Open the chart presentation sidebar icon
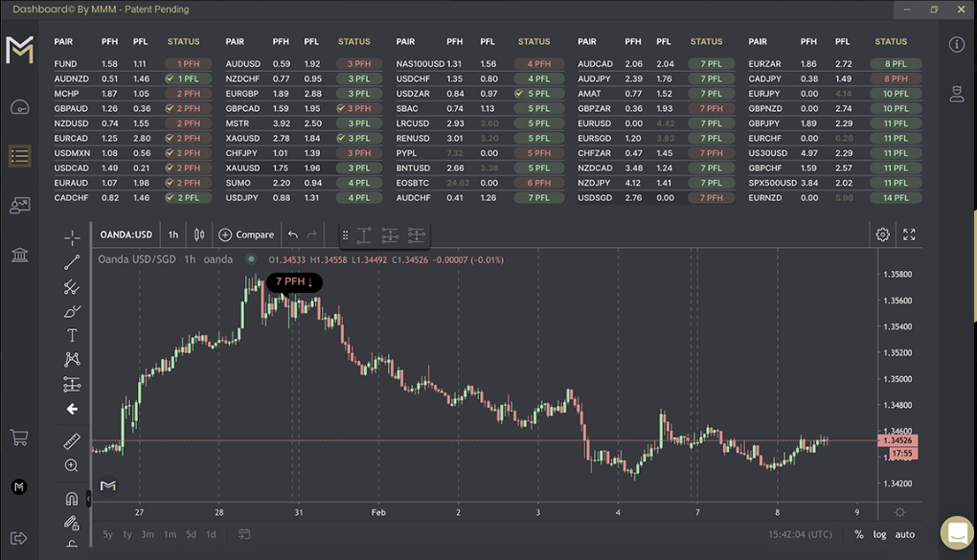This screenshot has width=977, height=560. [x=19, y=205]
